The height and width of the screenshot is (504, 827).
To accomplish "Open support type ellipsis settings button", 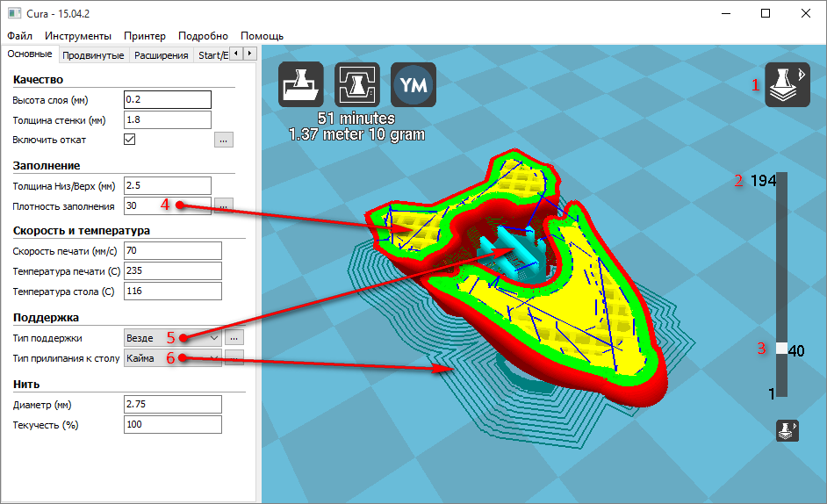I will 233,337.
